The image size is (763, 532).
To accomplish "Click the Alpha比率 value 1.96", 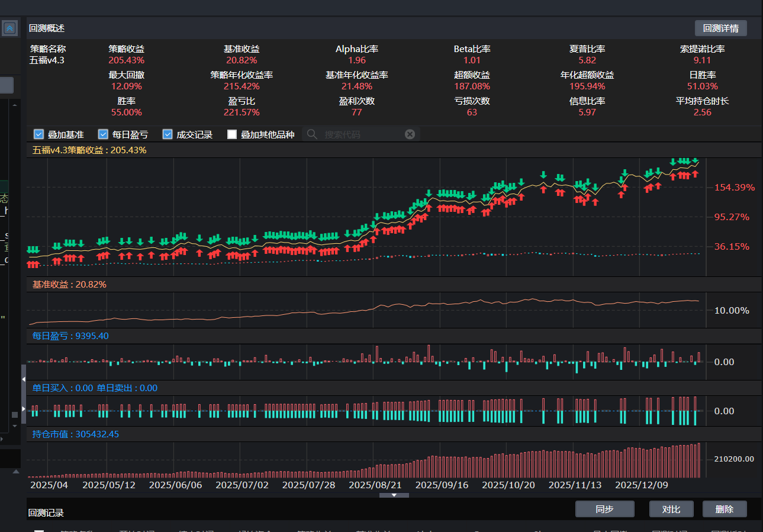I will [357, 60].
